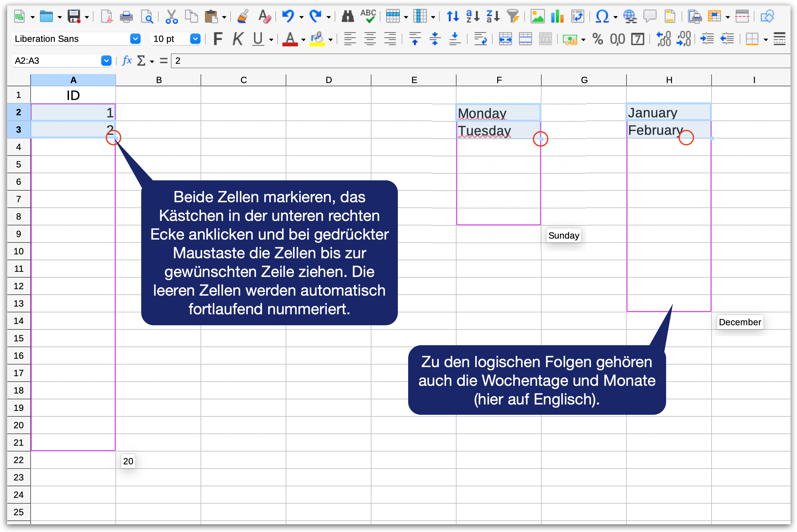
Task: Insert a chart using the chart icon
Action: pyautogui.click(x=557, y=16)
